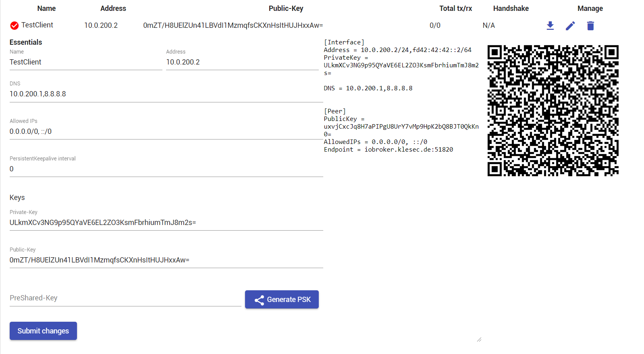Viewport: 644px width, 354px height.
Task: Click the Public-Key column header
Action: click(x=286, y=8)
